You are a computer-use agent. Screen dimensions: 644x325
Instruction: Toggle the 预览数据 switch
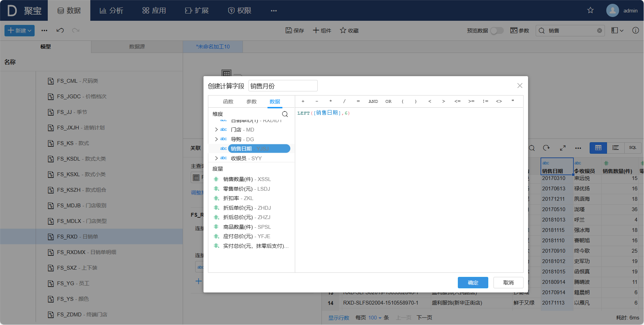click(x=497, y=30)
